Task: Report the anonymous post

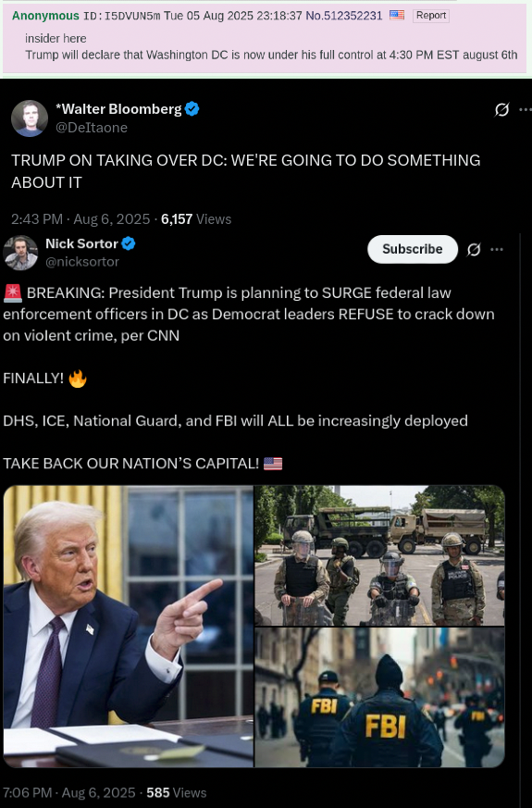Action: tap(431, 16)
